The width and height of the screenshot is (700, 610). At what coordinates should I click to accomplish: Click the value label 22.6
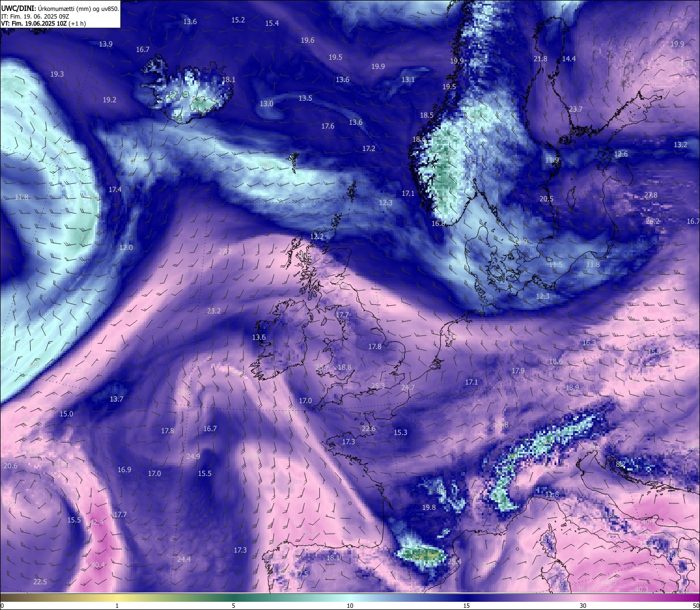pos(369,428)
